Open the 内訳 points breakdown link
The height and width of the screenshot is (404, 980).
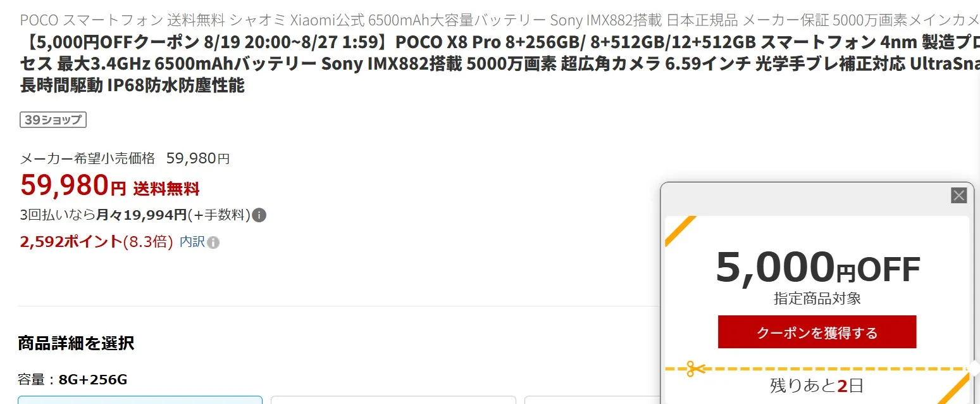click(192, 242)
